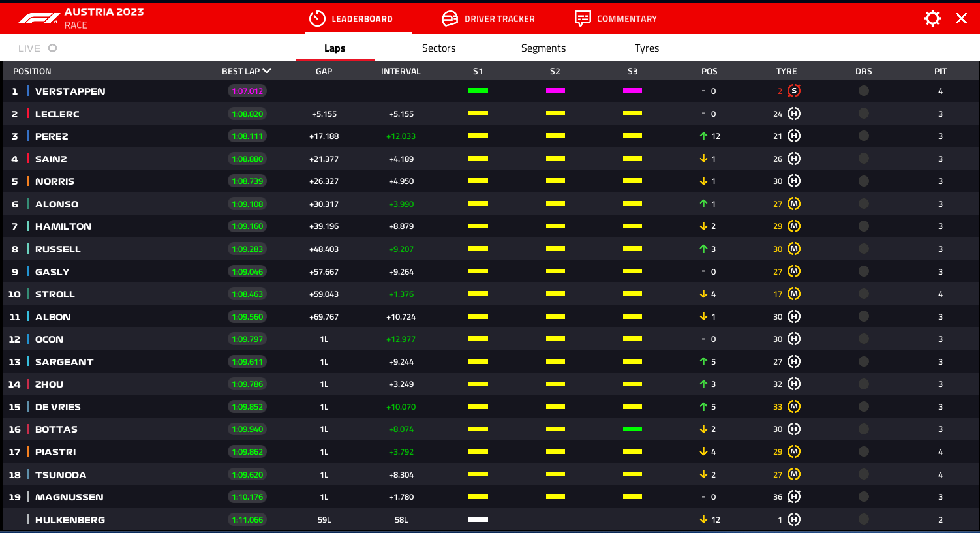This screenshot has width=980, height=533.
Task: Open the Commentary tab
Action: tap(617, 19)
